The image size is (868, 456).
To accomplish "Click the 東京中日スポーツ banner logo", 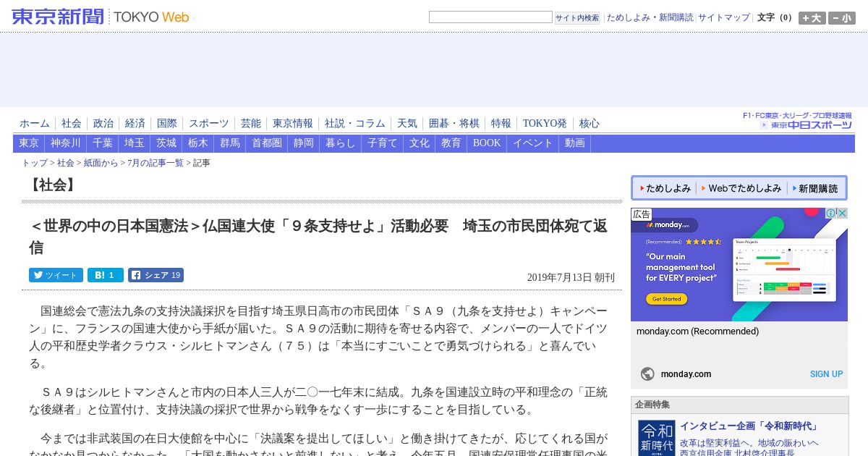I will pyautogui.click(x=798, y=121).
